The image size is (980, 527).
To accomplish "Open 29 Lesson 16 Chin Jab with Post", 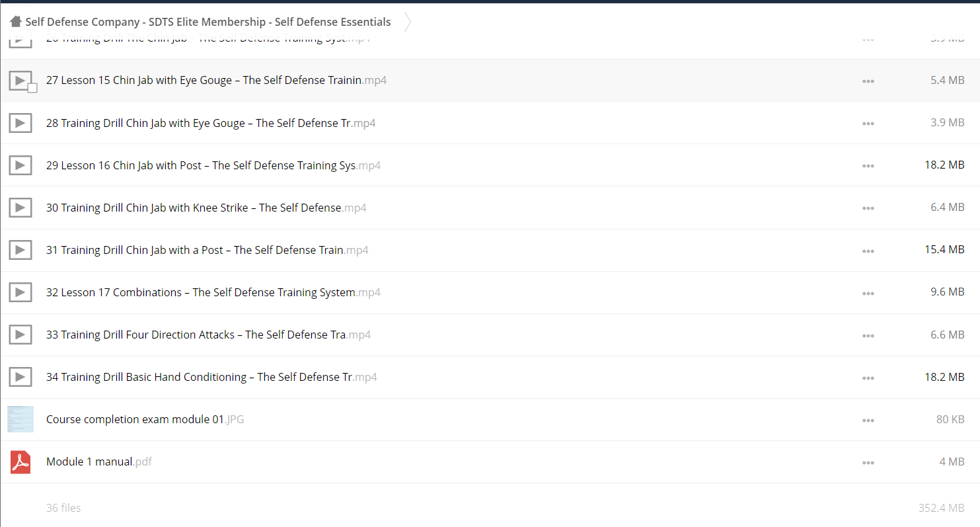I will click(x=213, y=165).
